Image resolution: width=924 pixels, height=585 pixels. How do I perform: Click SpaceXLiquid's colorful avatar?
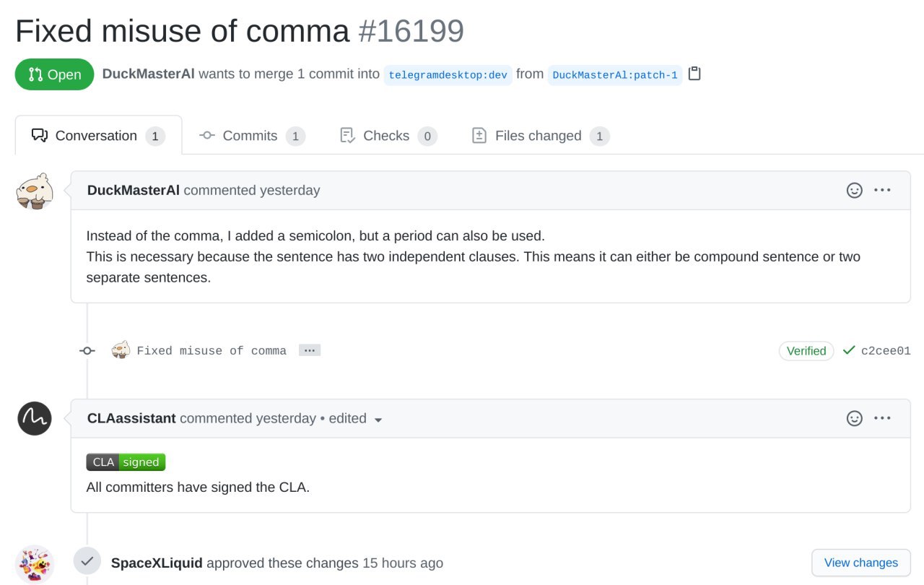[35, 564]
